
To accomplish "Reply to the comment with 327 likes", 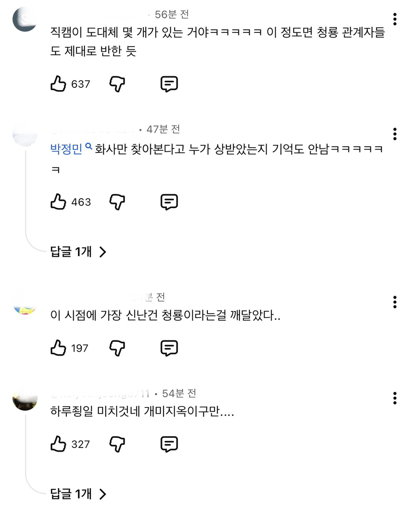I will (x=169, y=444).
